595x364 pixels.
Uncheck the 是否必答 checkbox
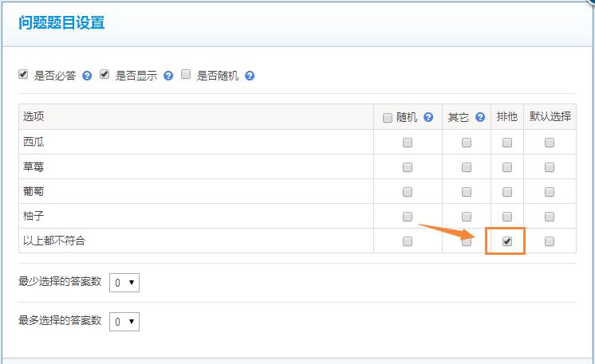coord(23,75)
